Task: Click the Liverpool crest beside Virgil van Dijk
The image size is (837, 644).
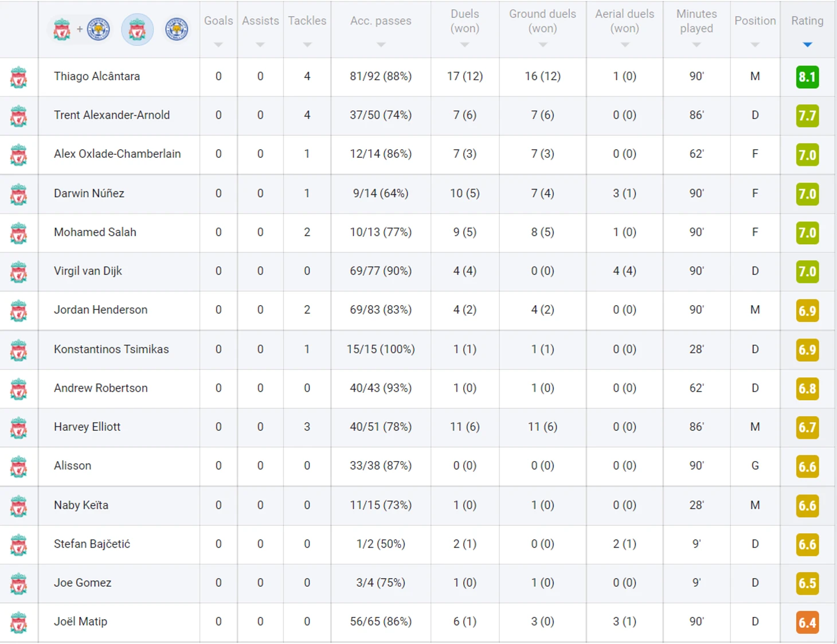Action: click(x=19, y=272)
